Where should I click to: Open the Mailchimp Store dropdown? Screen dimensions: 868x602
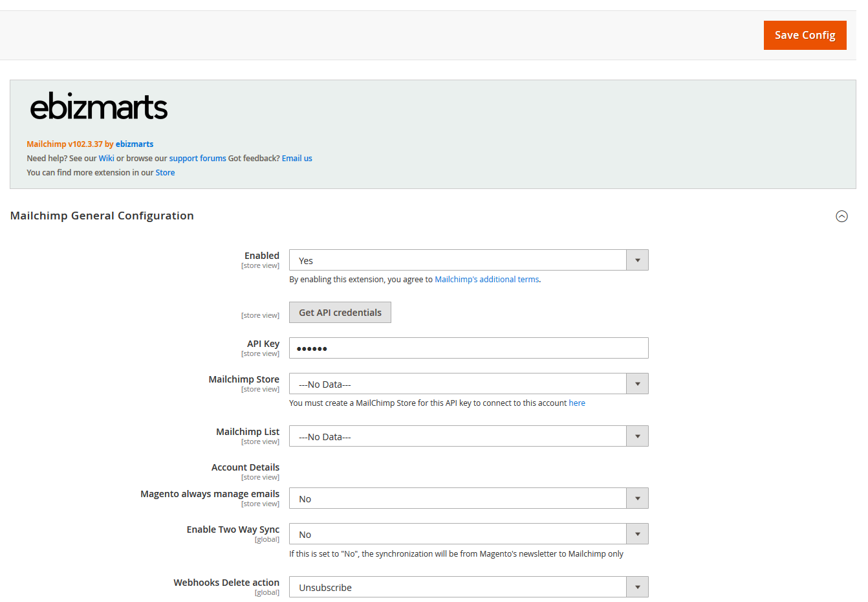tap(637, 383)
